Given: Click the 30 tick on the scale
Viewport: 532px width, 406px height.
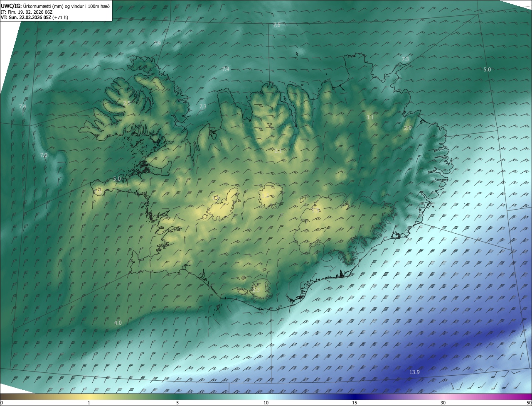Looking at the screenshot, I should pos(443,403).
